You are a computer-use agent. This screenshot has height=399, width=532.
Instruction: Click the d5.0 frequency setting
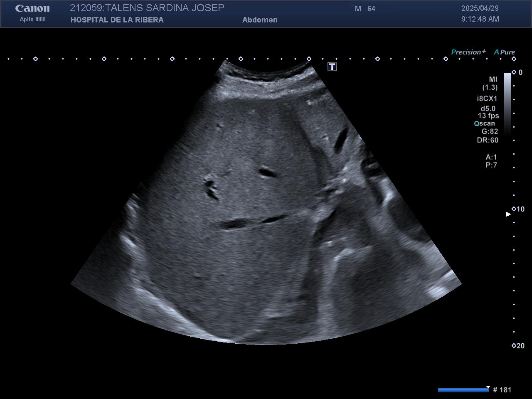click(x=488, y=108)
